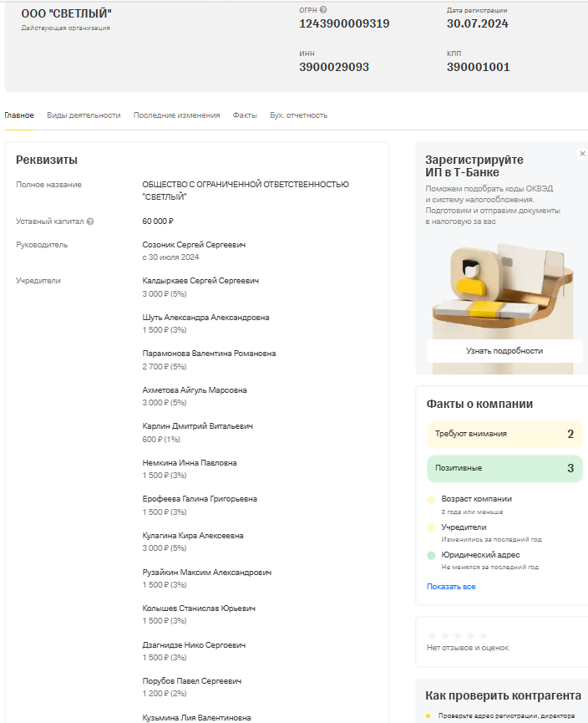
Task: Click the help icon next to ОГРН
Action: point(323,10)
